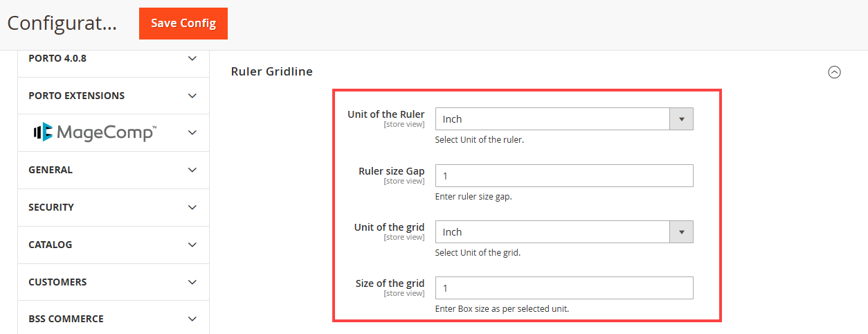
Task: Open the GENERAL configuration tab
Action: 51,170
